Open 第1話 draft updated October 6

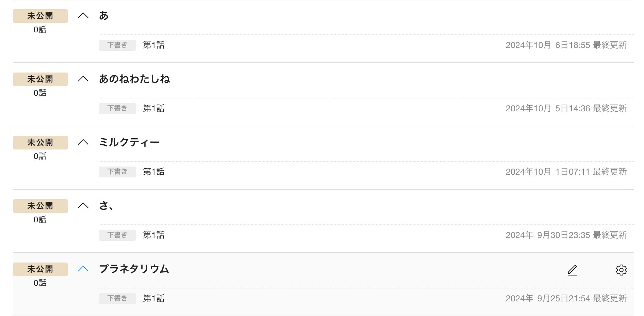[x=153, y=45]
